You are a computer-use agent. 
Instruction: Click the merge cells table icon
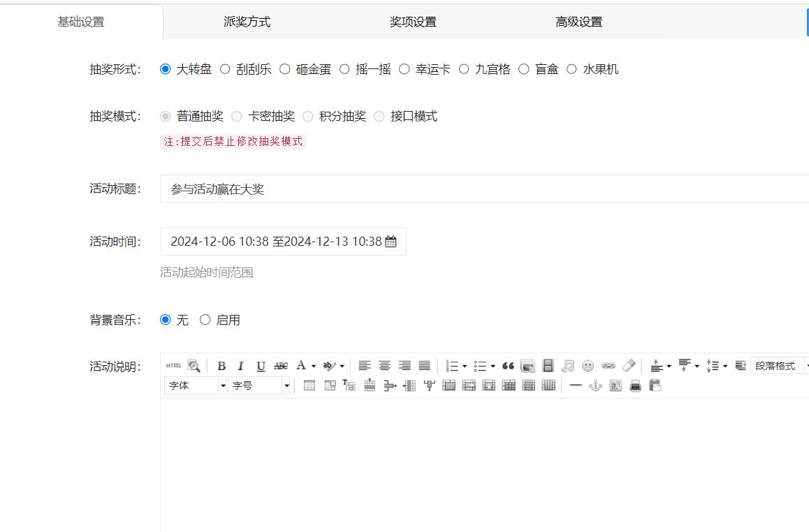coord(449,385)
